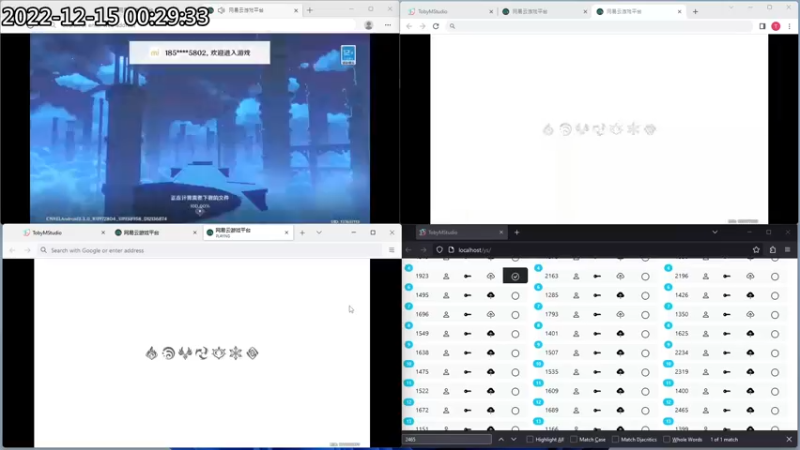The image size is (800, 450).
Task: Open new tab in top-left browser
Action: point(310,10)
